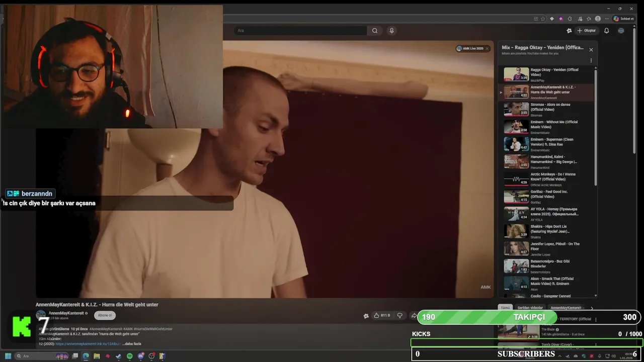Screen dimensions: 644x362
Task: Click the #AnnenMayKantereit hashtag
Action: (x=106, y=329)
